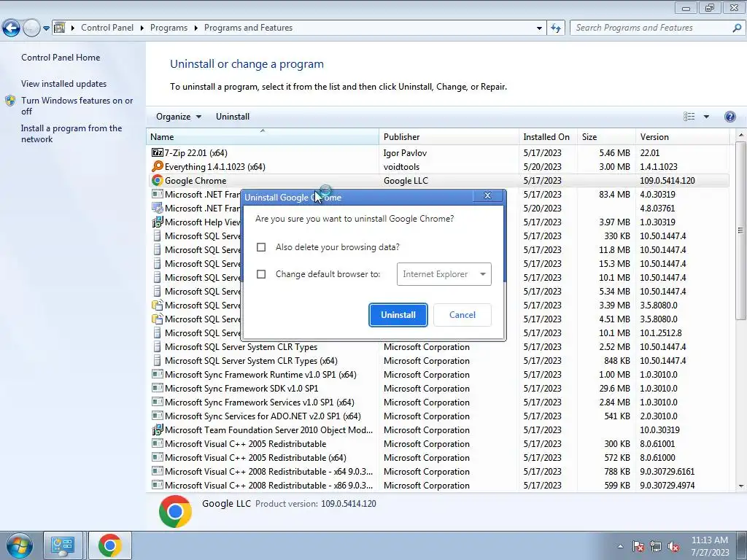This screenshot has width=747, height=560.
Task: Click the scrollbar down arrow
Action: point(741,486)
